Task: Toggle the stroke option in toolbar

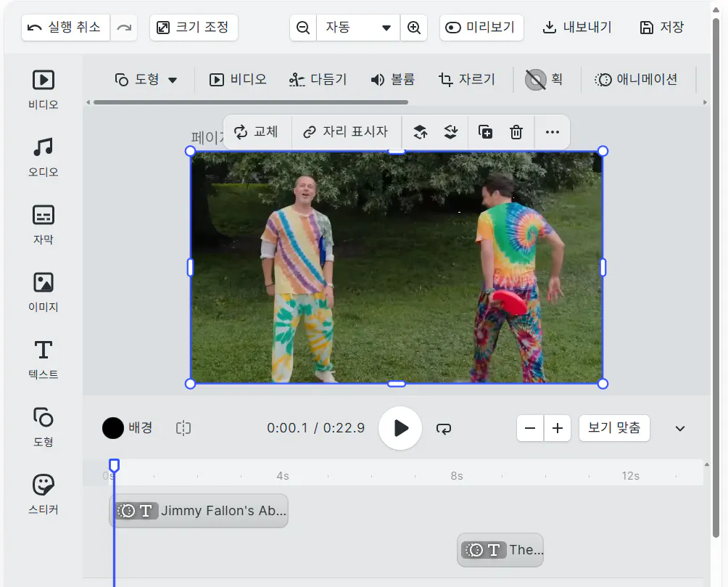Action: coord(545,80)
